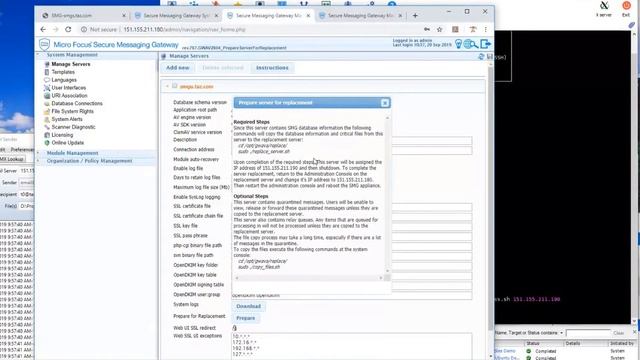Switch to the fourth Secure Messaging Gateway tab
This screenshot has width=640, height=360.
point(361,16)
